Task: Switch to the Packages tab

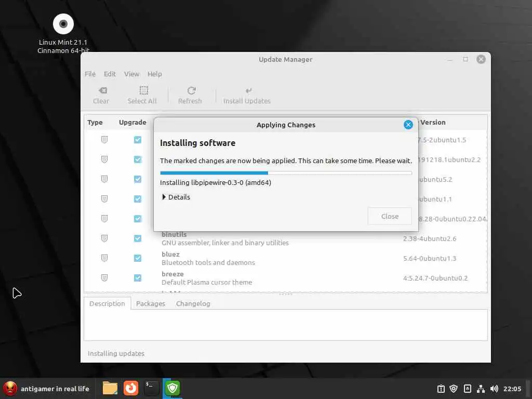Action: click(151, 303)
